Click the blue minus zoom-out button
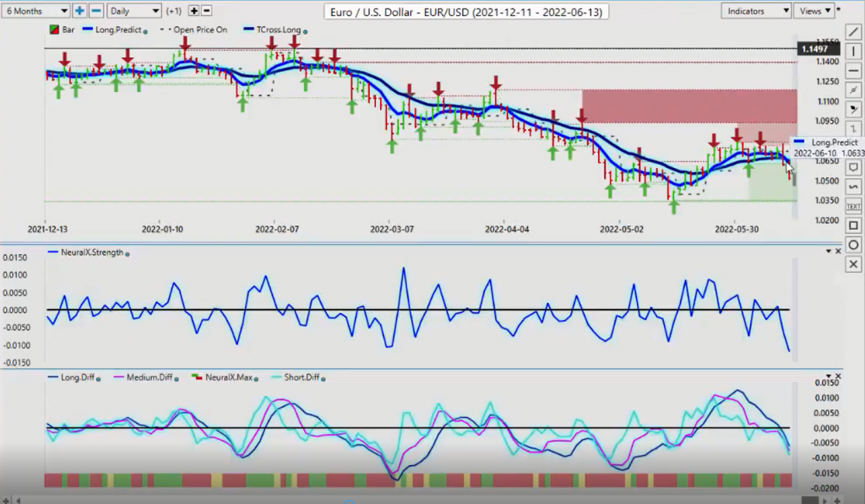Viewport: 865px width, 504px height. (96, 10)
